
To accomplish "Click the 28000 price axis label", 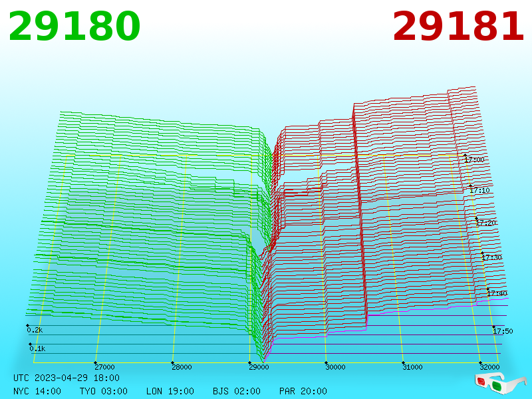I will point(182,367).
